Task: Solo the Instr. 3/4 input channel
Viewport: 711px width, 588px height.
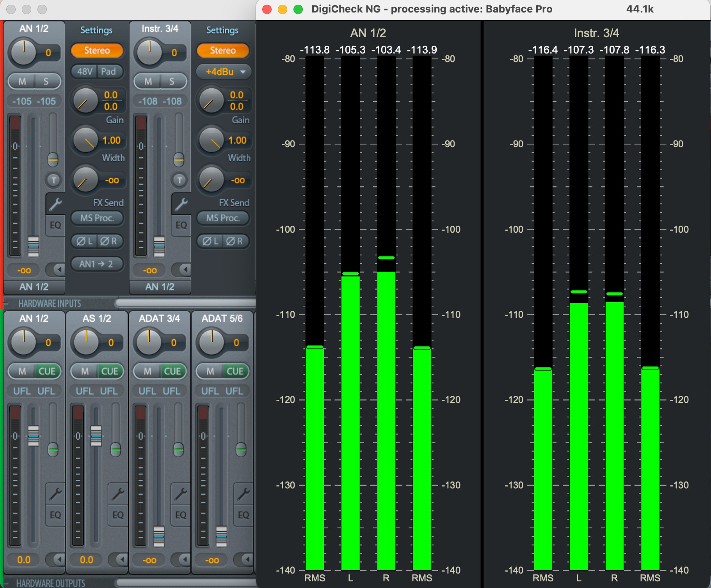Action: click(172, 81)
